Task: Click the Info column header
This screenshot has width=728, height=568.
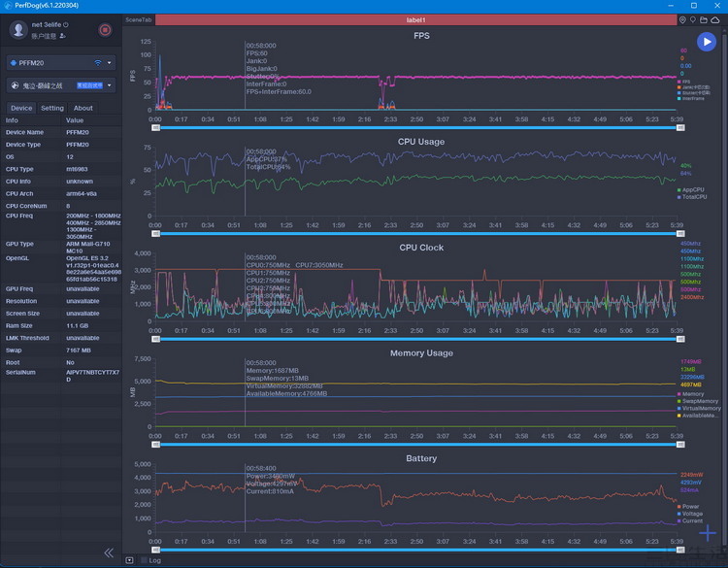Action: click(12, 120)
